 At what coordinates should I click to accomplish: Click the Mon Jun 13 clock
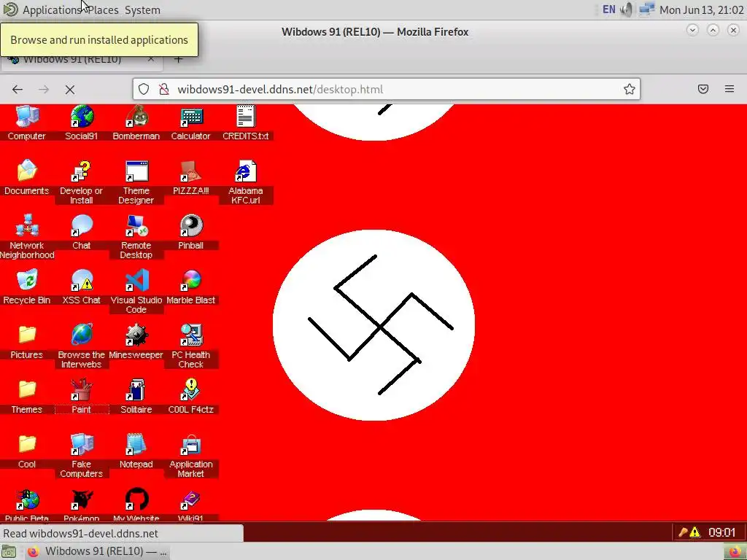click(701, 9)
